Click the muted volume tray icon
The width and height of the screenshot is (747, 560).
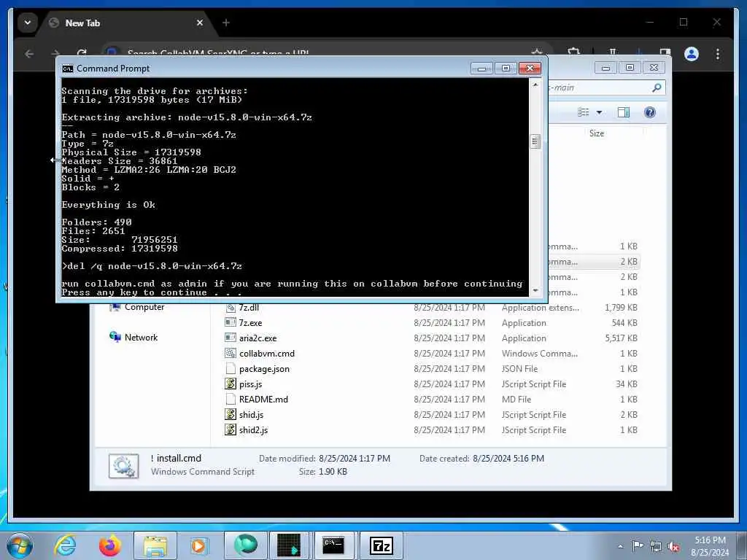pyautogui.click(x=673, y=546)
